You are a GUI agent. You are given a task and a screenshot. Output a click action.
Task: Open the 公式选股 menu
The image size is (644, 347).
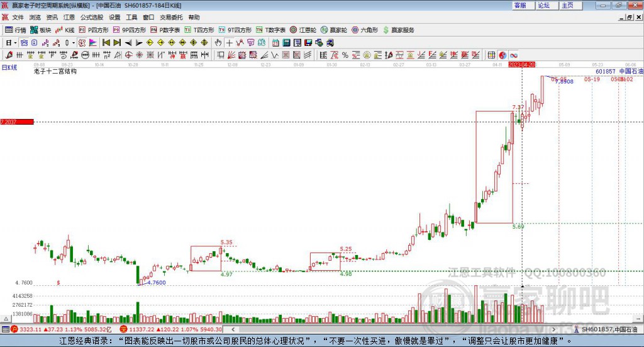92,17
